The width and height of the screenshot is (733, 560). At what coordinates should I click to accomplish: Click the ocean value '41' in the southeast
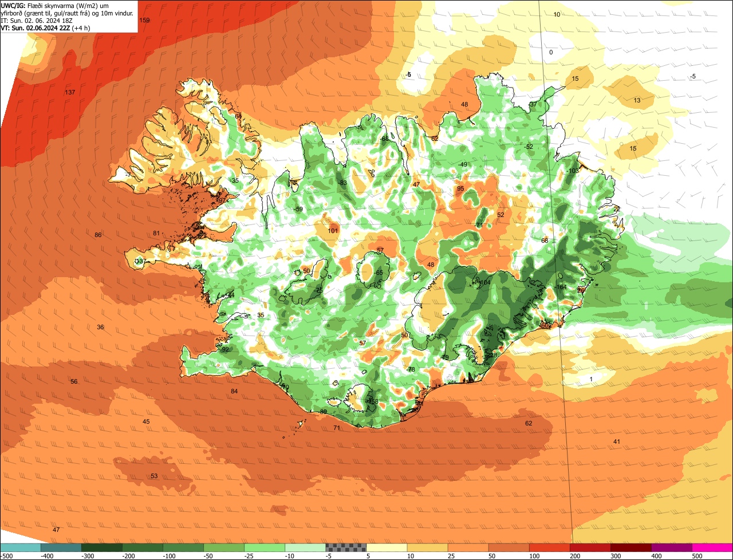pos(617,441)
